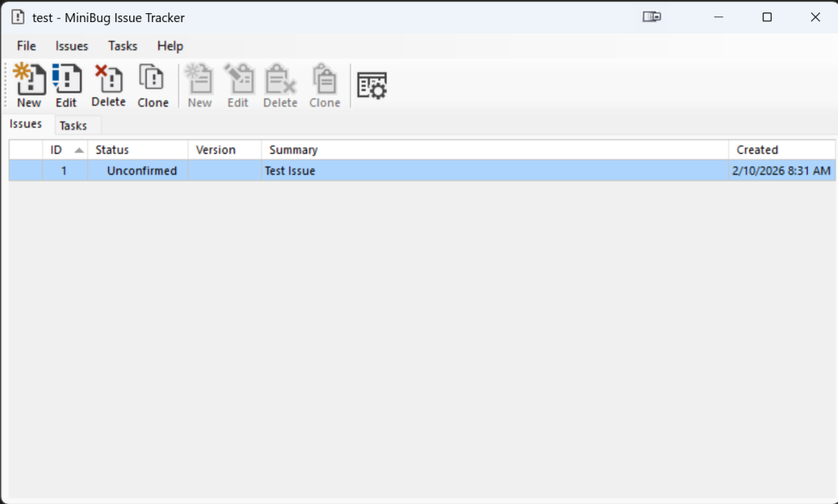Open the File menu
This screenshot has width=838, height=504.
click(25, 46)
